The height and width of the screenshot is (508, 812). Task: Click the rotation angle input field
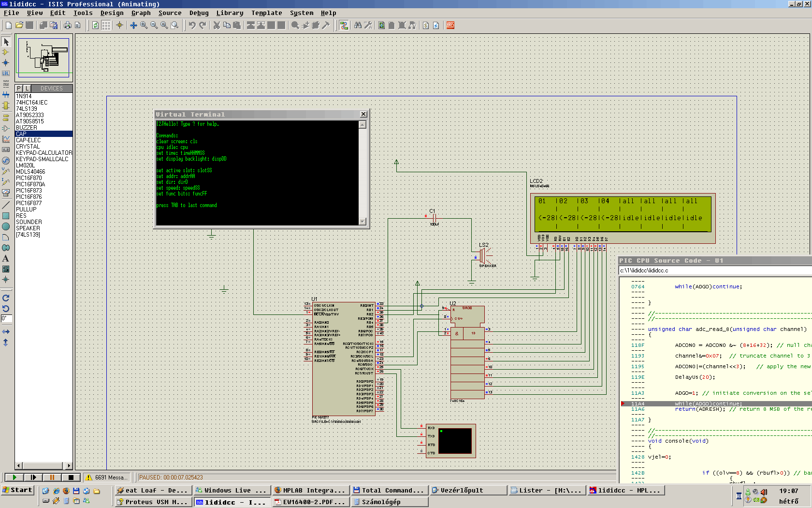point(6,318)
